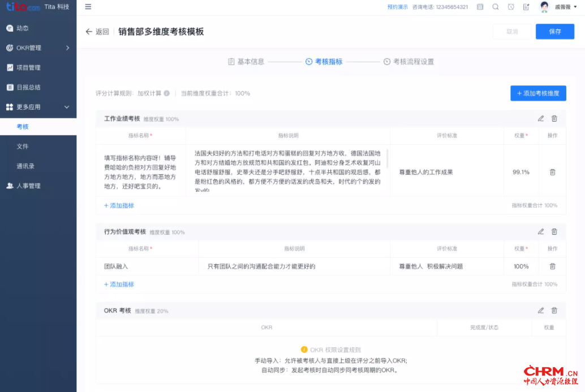
Task: Edit the OKR 考核 dimension with pencil icon
Action: [541, 310]
